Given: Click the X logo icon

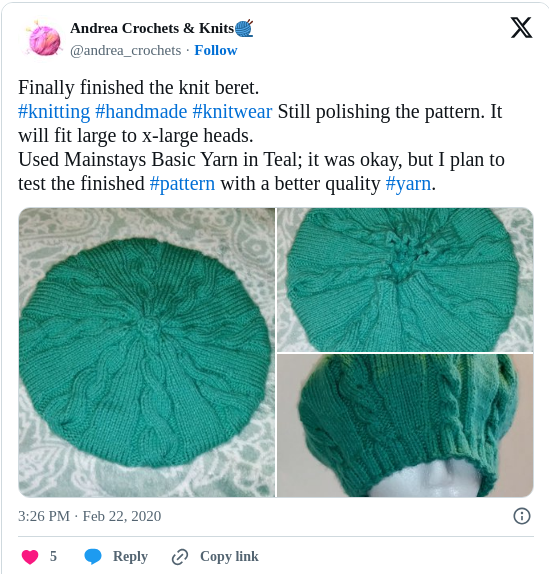Looking at the screenshot, I should pos(521,28).
